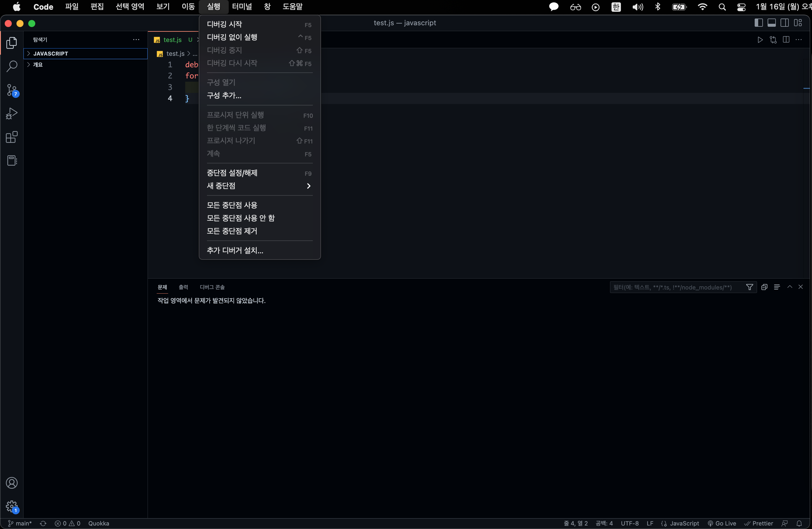Click test.js in the breadcrumb
The image size is (812, 529).
175,53
